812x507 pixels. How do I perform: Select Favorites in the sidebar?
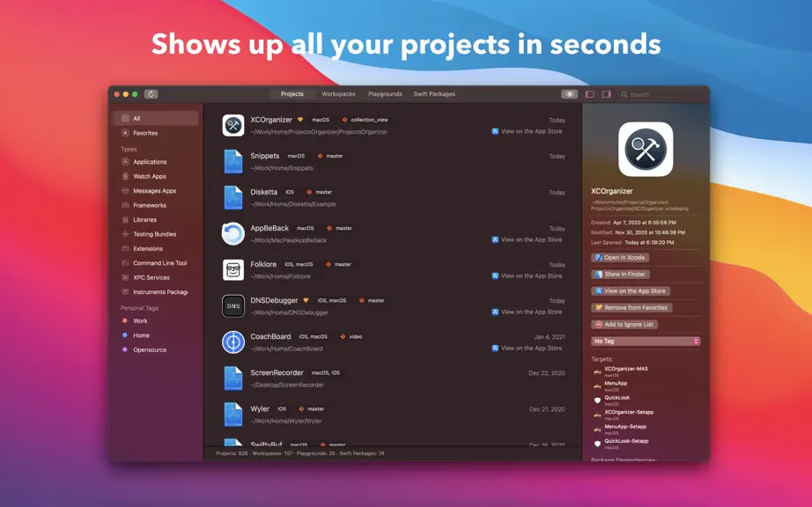155,133
